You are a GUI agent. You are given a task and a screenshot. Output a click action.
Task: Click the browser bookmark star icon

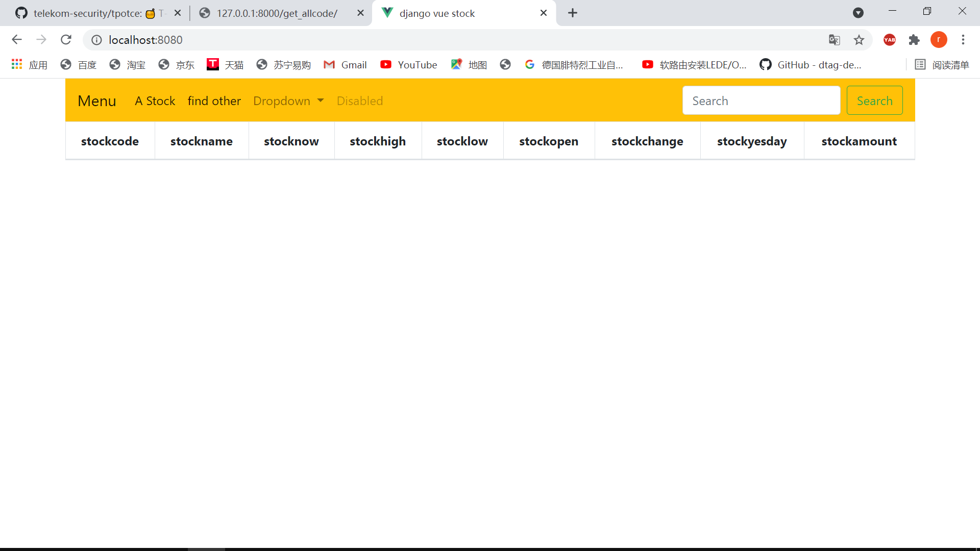[859, 40]
